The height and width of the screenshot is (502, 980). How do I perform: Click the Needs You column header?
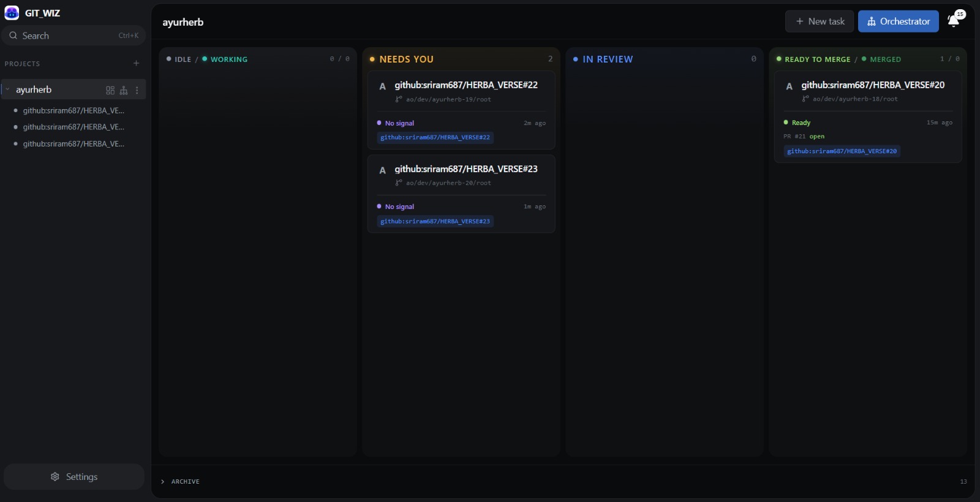[406, 59]
